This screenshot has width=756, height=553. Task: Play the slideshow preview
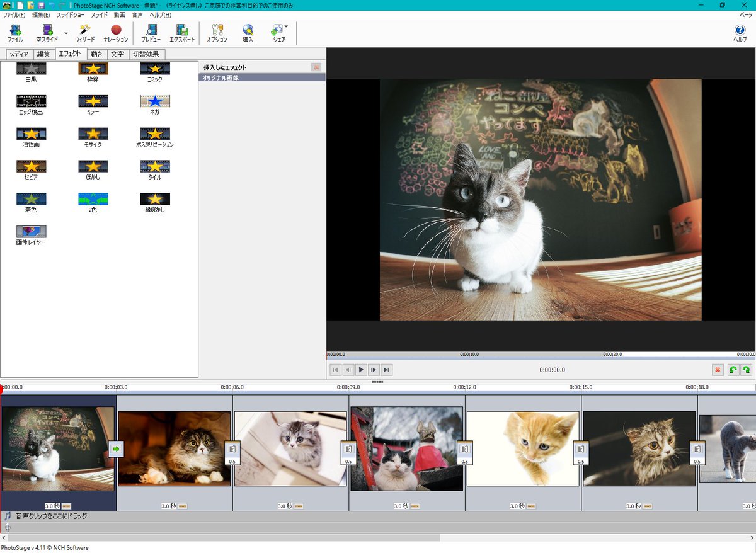coord(361,370)
